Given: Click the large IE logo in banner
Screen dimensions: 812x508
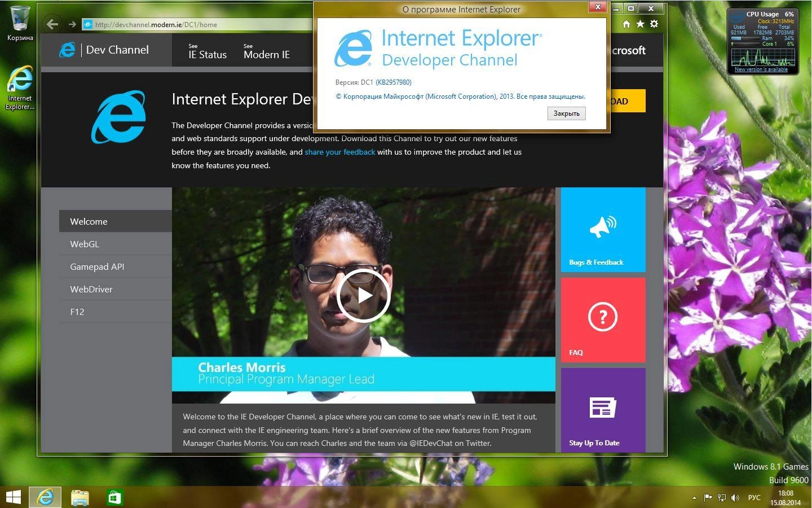Looking at the screenshot, I should pos(118,117).
